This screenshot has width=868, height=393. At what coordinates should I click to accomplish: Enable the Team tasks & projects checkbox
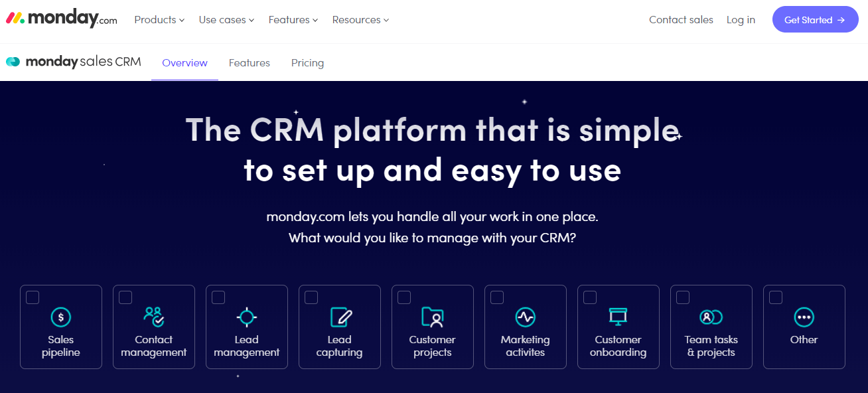pos(683,297)
